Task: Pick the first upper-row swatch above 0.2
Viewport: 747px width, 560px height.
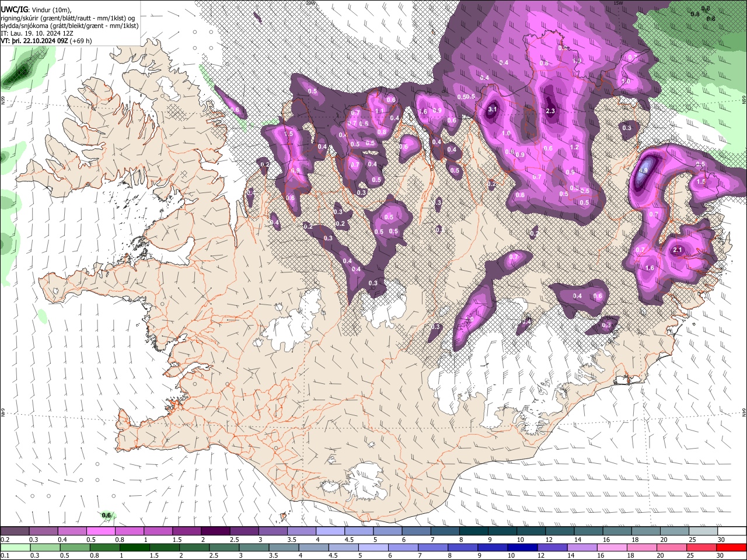Action: click(15, 531)
